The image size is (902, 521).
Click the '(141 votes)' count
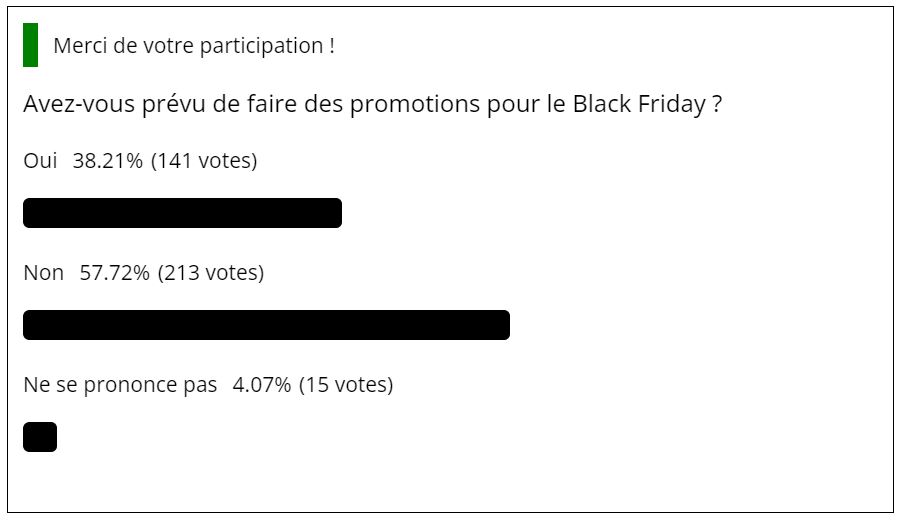[x=204, y=160]
